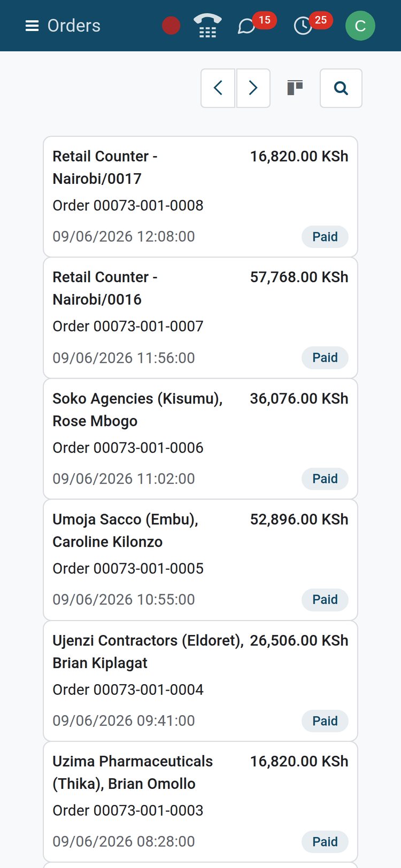
Task: Click the 57,768.00 KSh amount
Action: click(x=299, y=277)
